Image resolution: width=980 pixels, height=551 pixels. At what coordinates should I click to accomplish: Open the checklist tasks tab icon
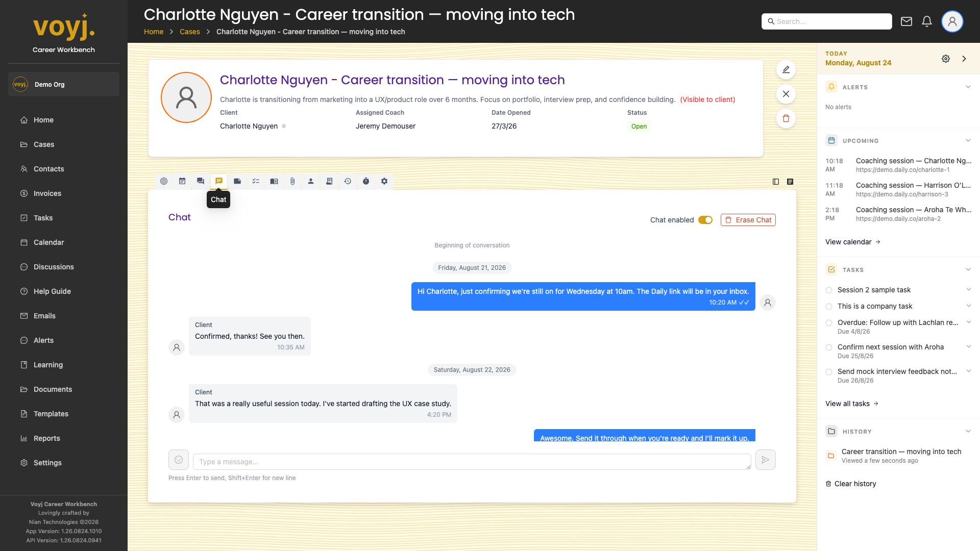[256, 181]
